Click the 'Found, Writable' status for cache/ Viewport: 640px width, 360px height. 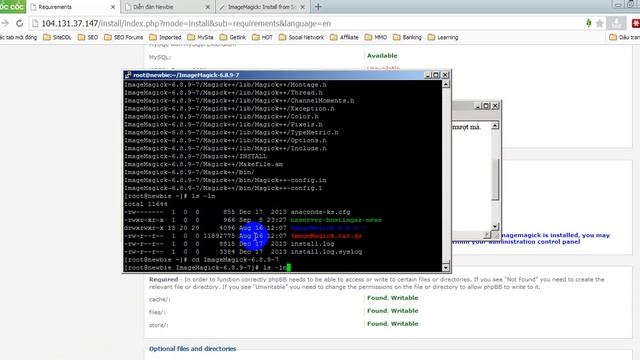click(393, 298)
